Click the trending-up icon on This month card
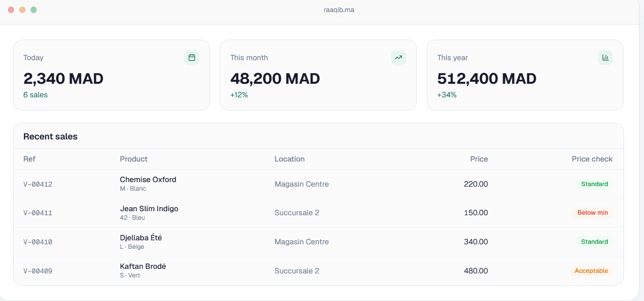644x301 pixels. pyautogui.click(x=399, y=58)
